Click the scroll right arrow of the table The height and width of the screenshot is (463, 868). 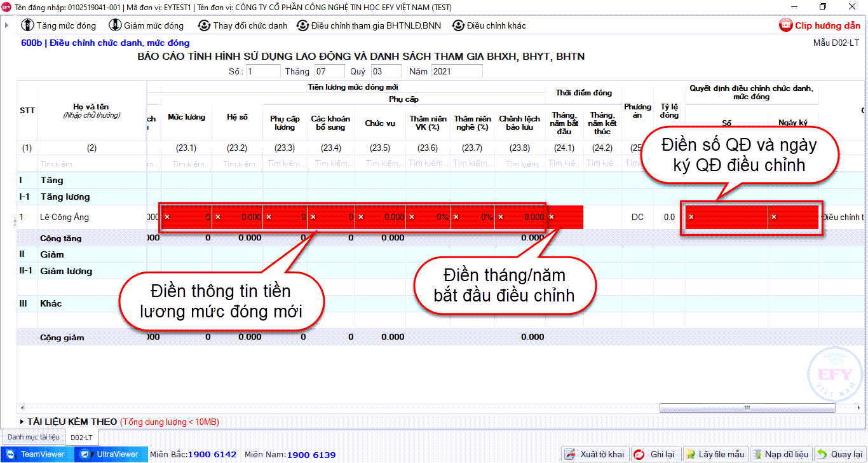coord(857,408)
